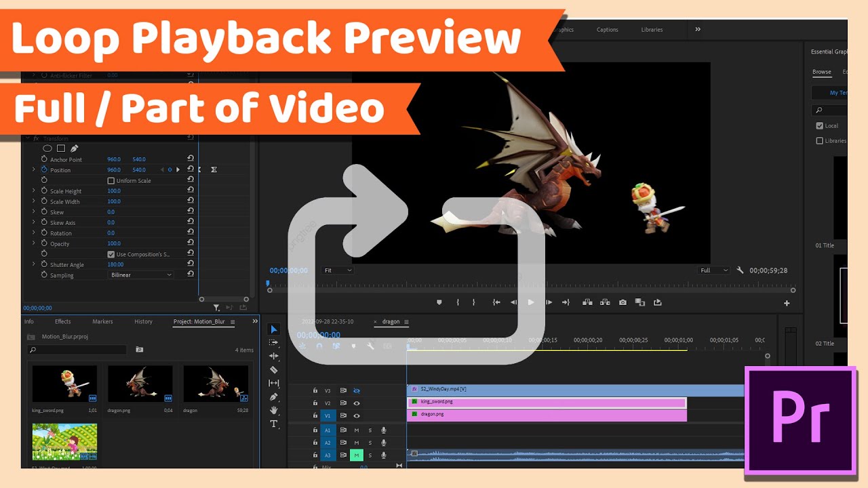This screenshot has width=868, height=488.
Task: Uncheck Use Composition's Shutter Angle checkbox
Action: (111, 254)
